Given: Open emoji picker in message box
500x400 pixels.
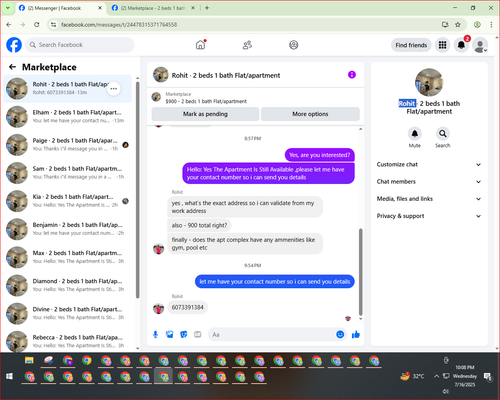Looking at the screenshot, I should 340,334.
